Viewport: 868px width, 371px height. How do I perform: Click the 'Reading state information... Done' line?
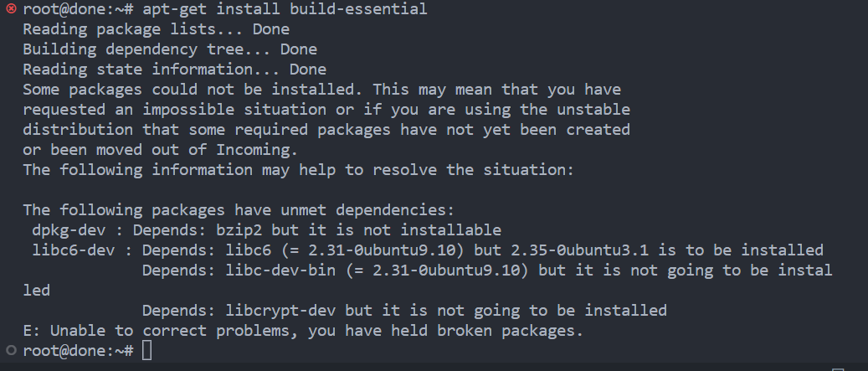(174, 70)
